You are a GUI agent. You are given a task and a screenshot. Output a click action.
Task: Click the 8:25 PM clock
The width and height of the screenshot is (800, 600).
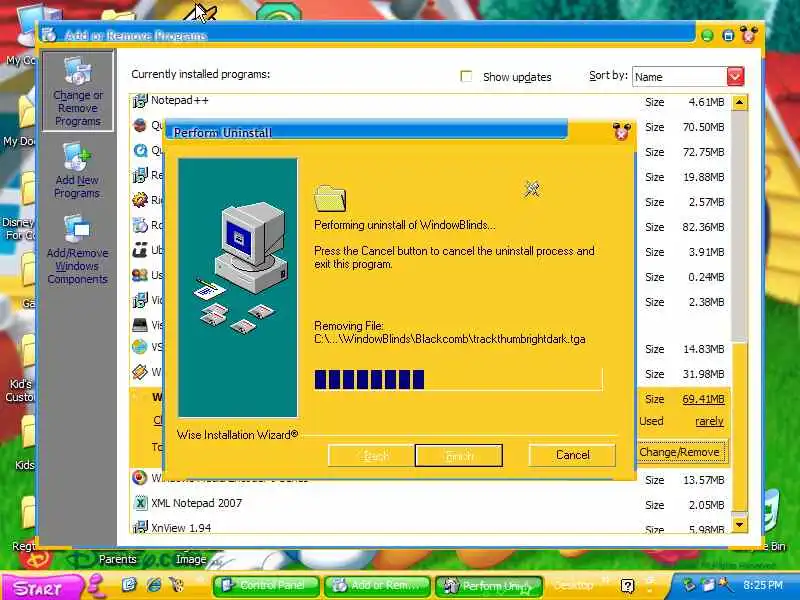(x=763, y=585)
